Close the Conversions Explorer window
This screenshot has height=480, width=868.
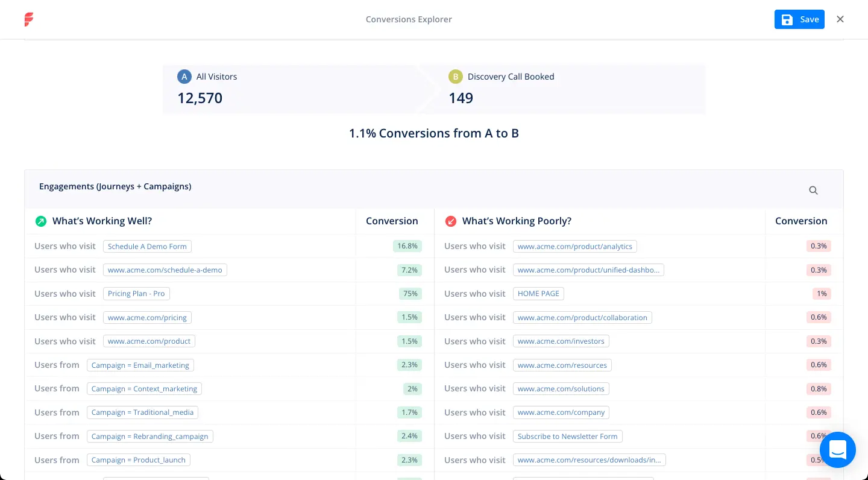click(840, 19)
